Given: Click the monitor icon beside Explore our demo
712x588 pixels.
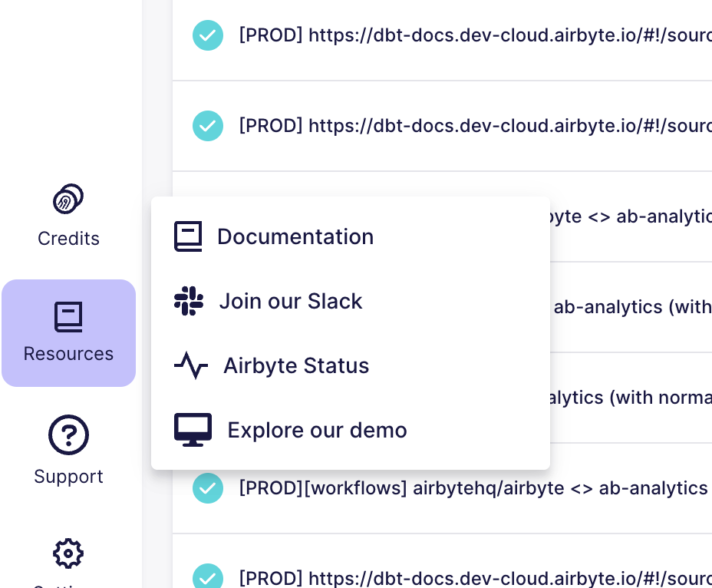Looking at the screenshot, I should click(193, 429).
